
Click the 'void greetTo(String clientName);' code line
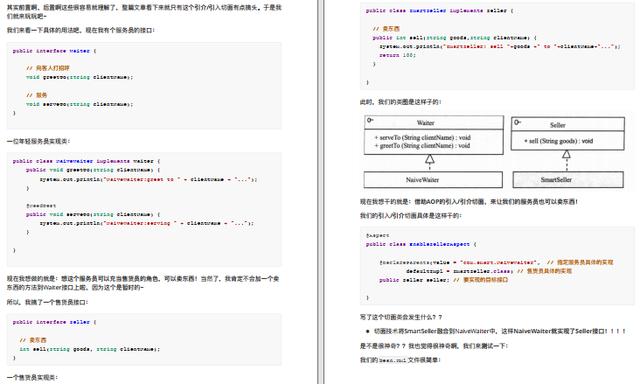(80, 77)
